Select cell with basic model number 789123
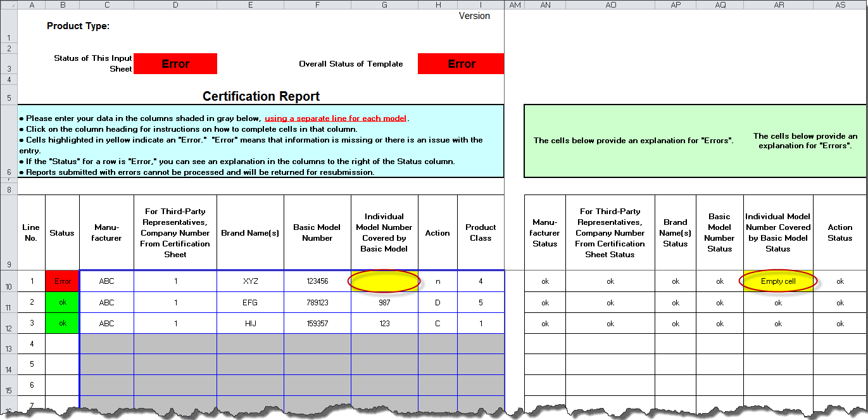Screen dimensions: 868x420 click(x=317, y=303)
